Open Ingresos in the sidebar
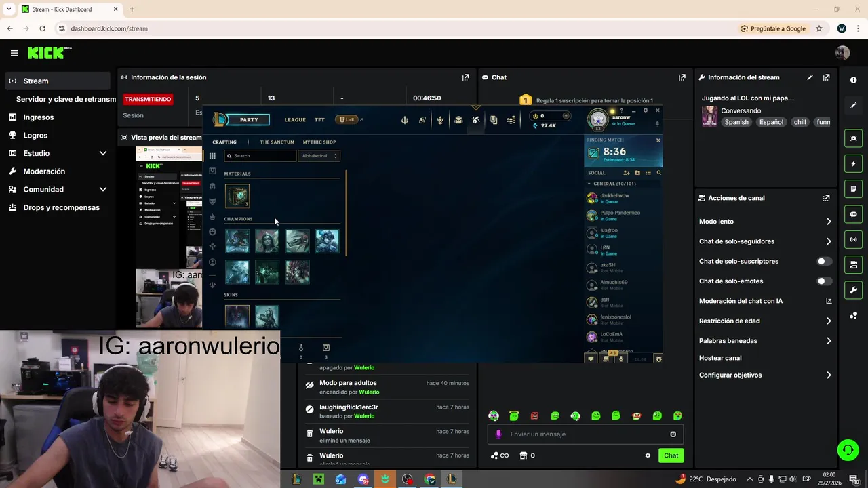This screenshot has height=488, width=868. (58, 117)
